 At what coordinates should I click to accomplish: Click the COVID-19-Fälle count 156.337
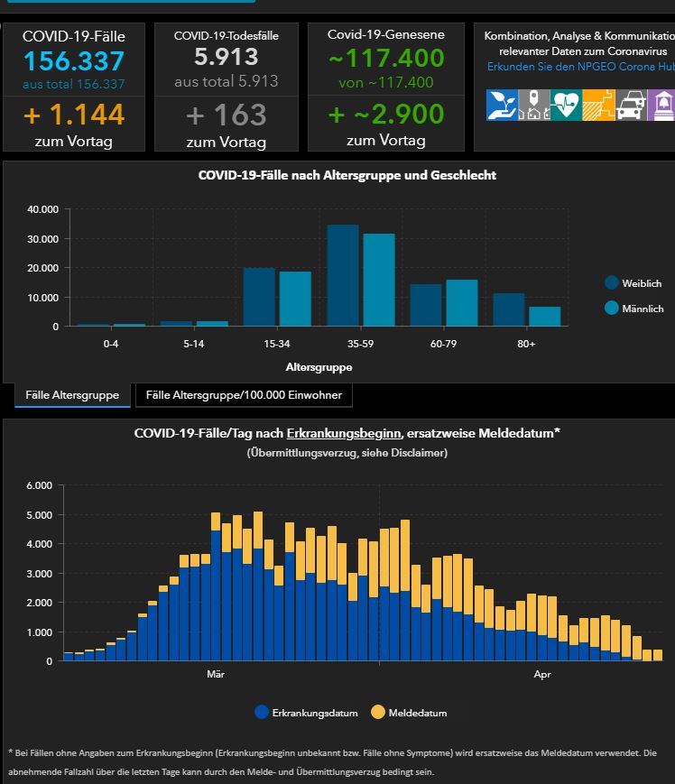(x=74, y=61)
